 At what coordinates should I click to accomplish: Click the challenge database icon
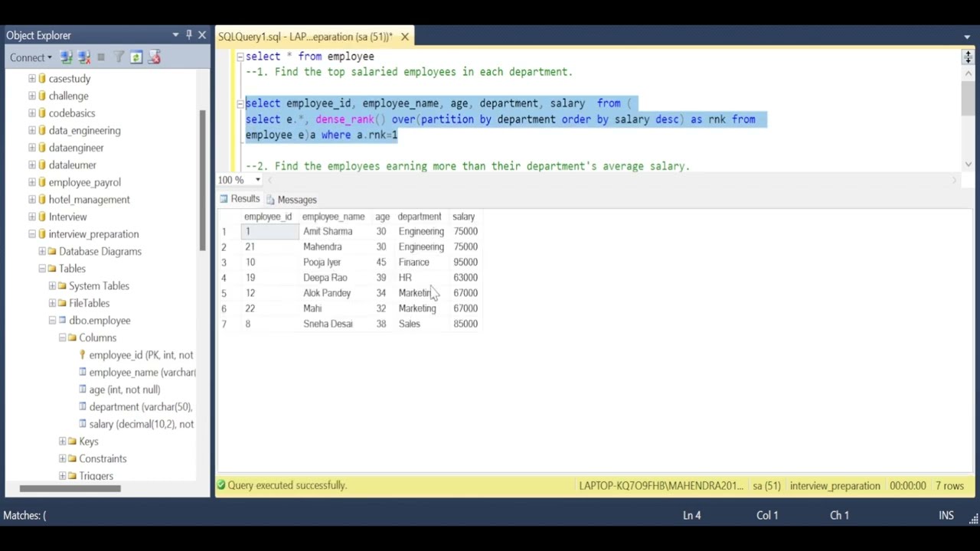click(x=41, y=96)
